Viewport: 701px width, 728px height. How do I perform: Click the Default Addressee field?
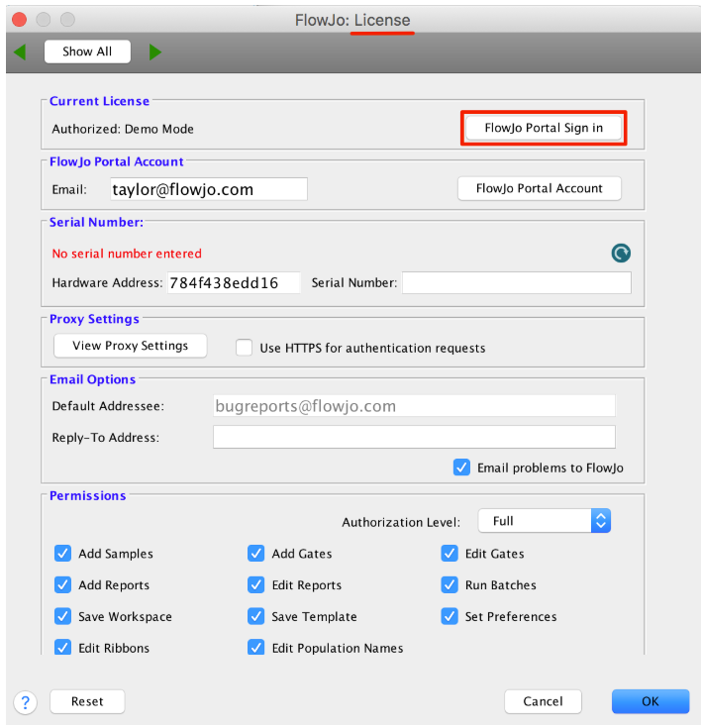[x=414, y=406]
